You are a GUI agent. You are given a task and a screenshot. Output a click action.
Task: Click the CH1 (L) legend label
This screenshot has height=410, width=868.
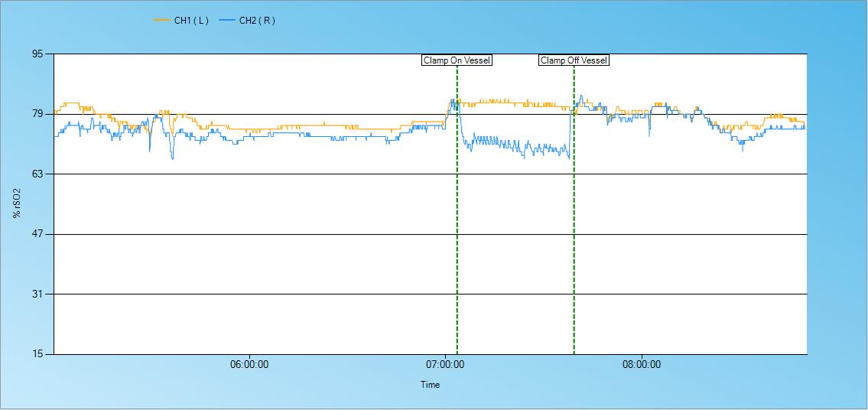[190, 21]
